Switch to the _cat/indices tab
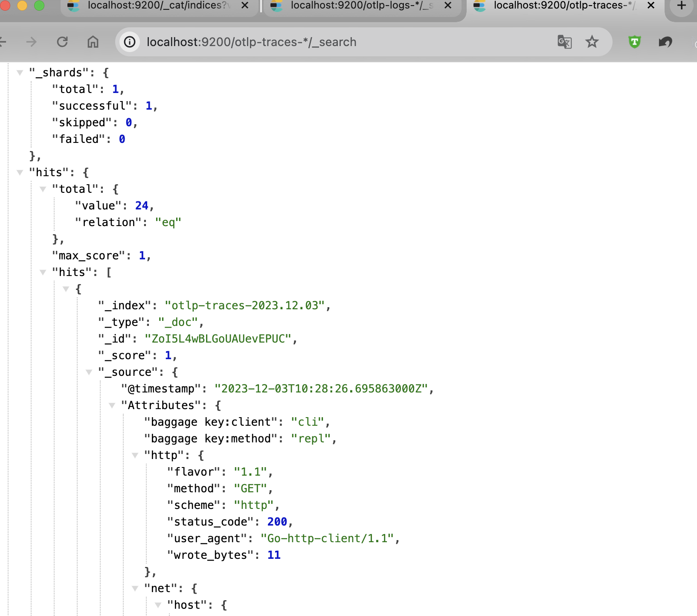This screenshot has height=616, width=697. (160, 6)
